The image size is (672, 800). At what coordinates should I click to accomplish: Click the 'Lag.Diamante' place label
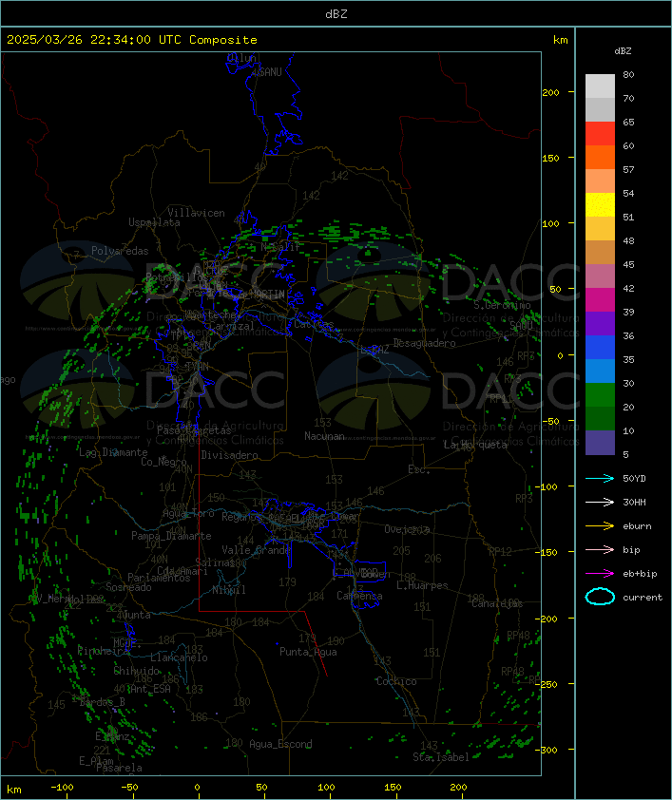pyautogui.click(x=113, y=452)
